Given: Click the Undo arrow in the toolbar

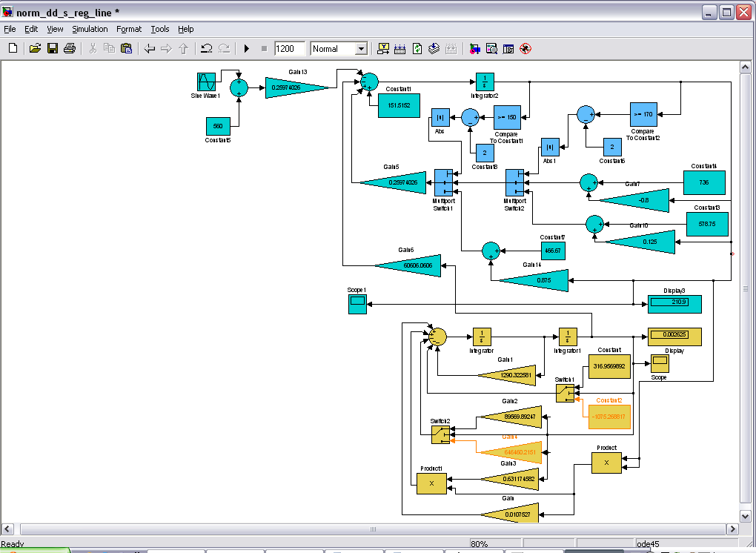Looking at the screenshot, I should click(x=206, y=49).
